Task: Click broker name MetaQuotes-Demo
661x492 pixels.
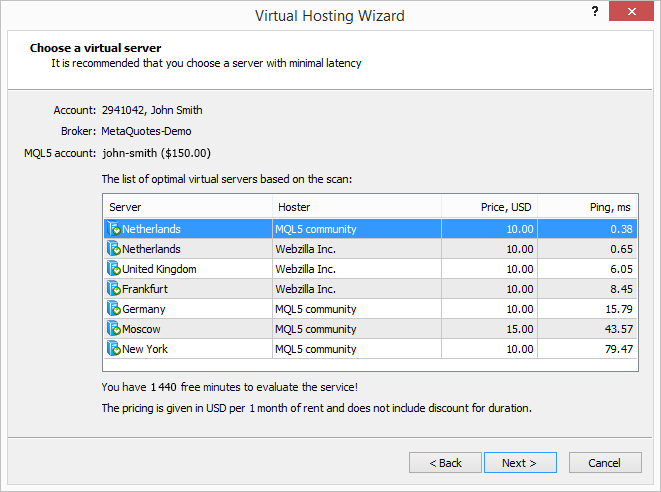Action: (x=146, y=131)
